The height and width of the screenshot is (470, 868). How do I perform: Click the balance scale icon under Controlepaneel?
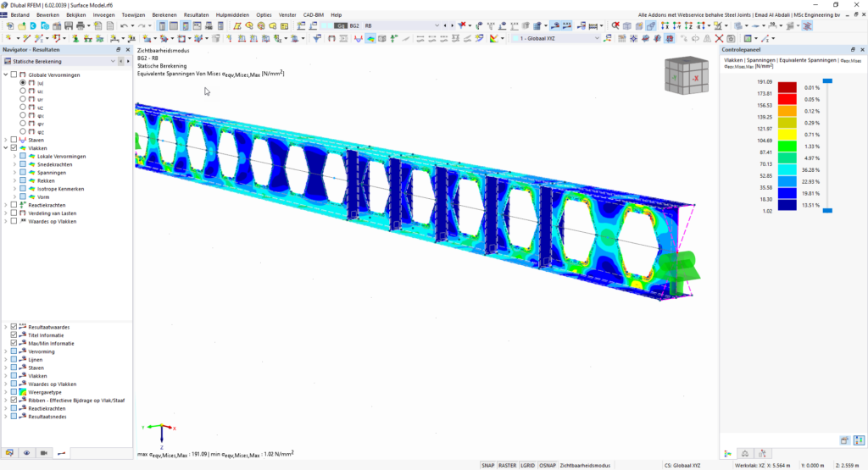point(743,453)
